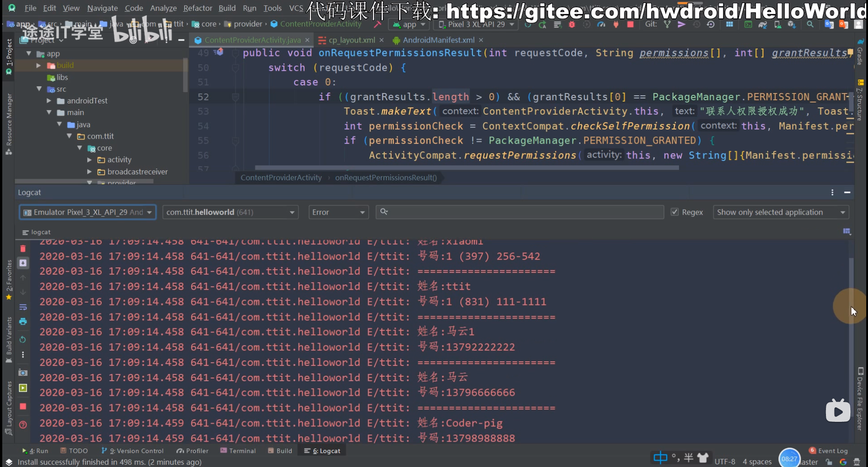Close ContentProviderActivity.java tab
This screenshot has width=868, height=467.
pyautogui.click(x=307, y=40)
